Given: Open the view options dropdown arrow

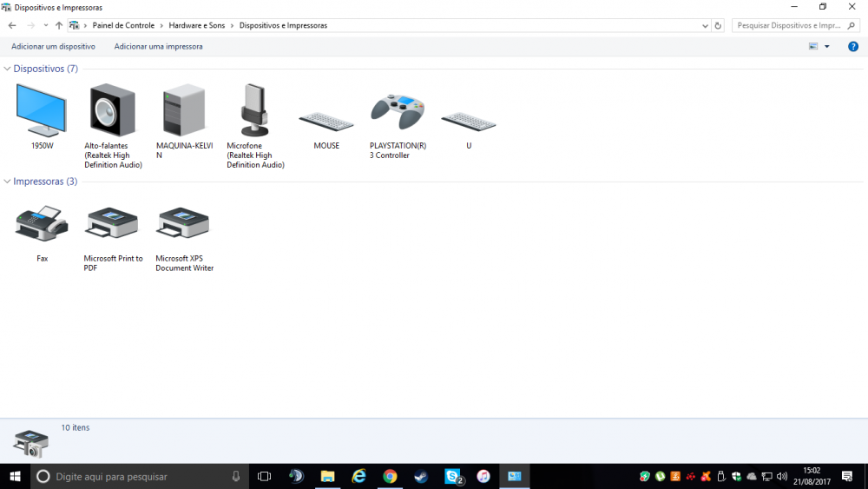Looking at the screenshot, I should click(827, 47).
